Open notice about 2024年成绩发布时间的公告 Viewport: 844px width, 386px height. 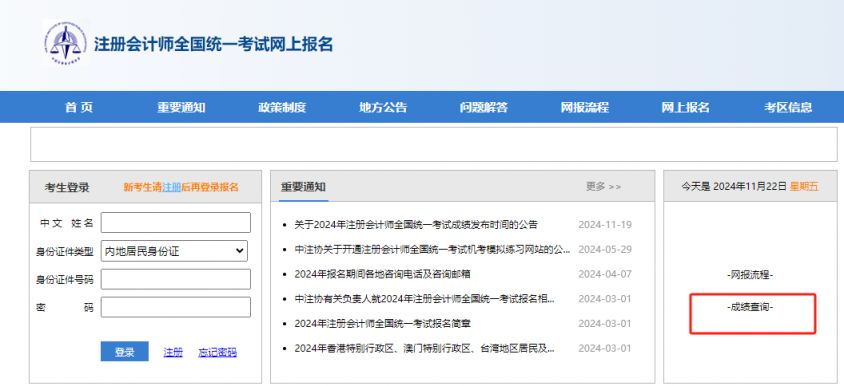[x=416, y=224]
